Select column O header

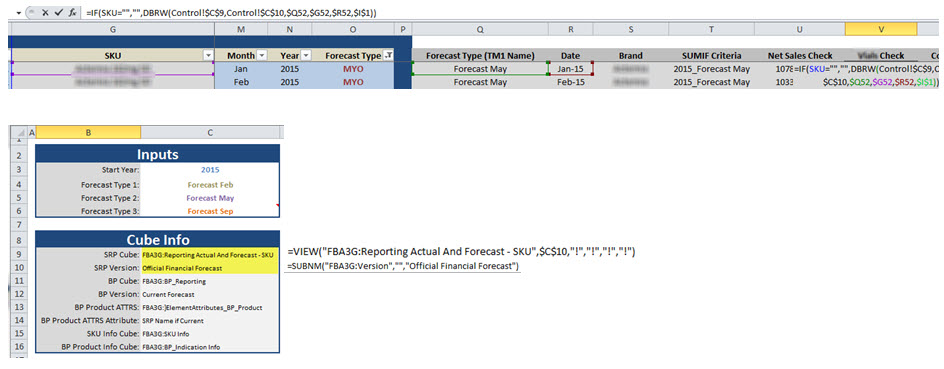pos(353,29)
